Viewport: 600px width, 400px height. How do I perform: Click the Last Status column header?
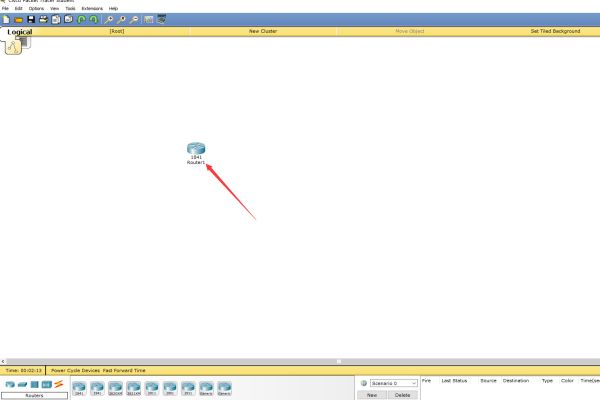pos(454,381)
